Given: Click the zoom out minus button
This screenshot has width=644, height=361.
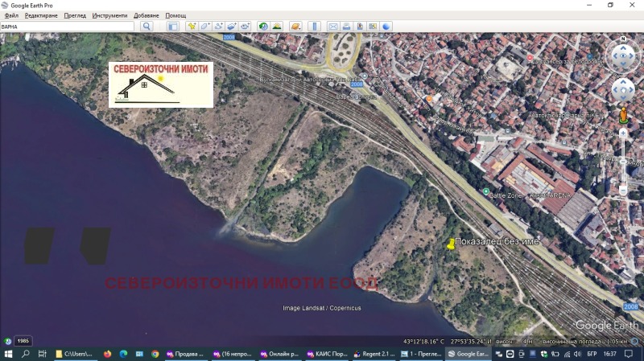Looking at the screenshot, I should coord(623,191).
